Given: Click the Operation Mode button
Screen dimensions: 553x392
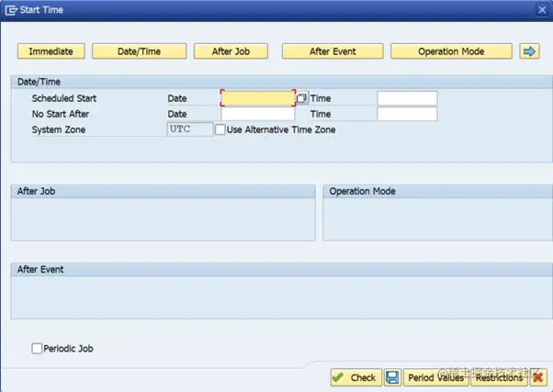Looking at the screenshot, I should pos(451,51).
